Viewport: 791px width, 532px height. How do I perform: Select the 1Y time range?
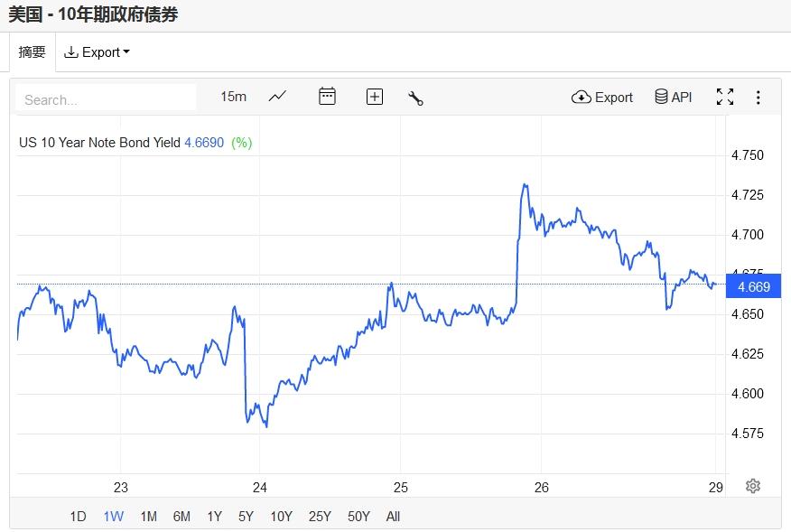coord(214,517)
